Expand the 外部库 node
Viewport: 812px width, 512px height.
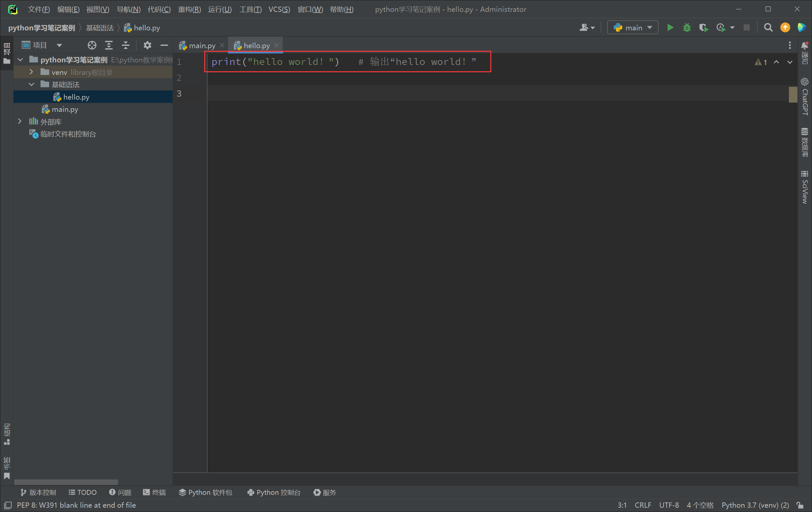pyautogui.click(x=20, y=122)
